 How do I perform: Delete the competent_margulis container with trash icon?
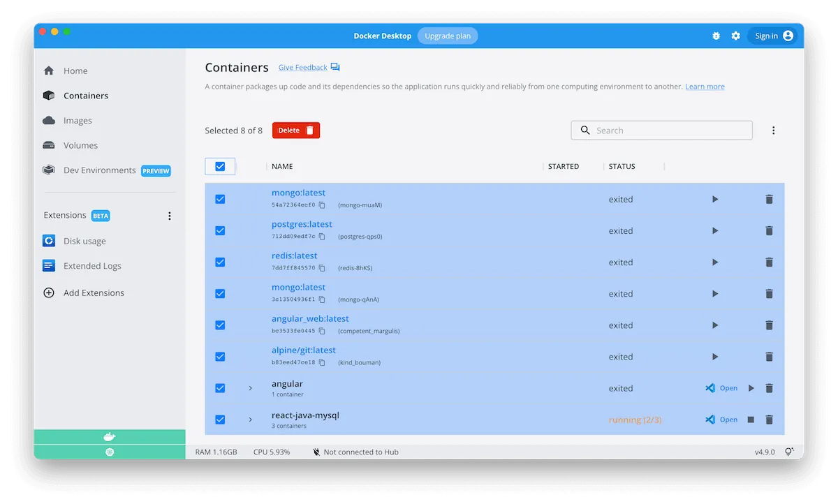tap(769, 325)
